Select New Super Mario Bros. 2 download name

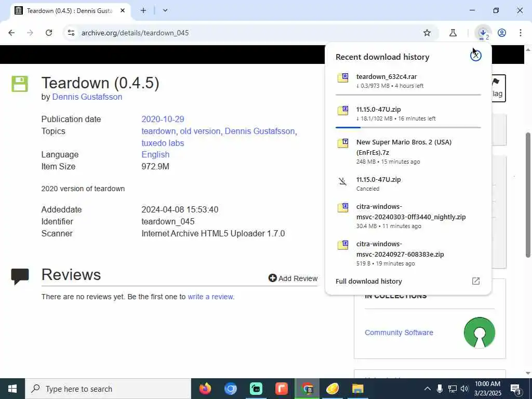[x=404, y=147]
